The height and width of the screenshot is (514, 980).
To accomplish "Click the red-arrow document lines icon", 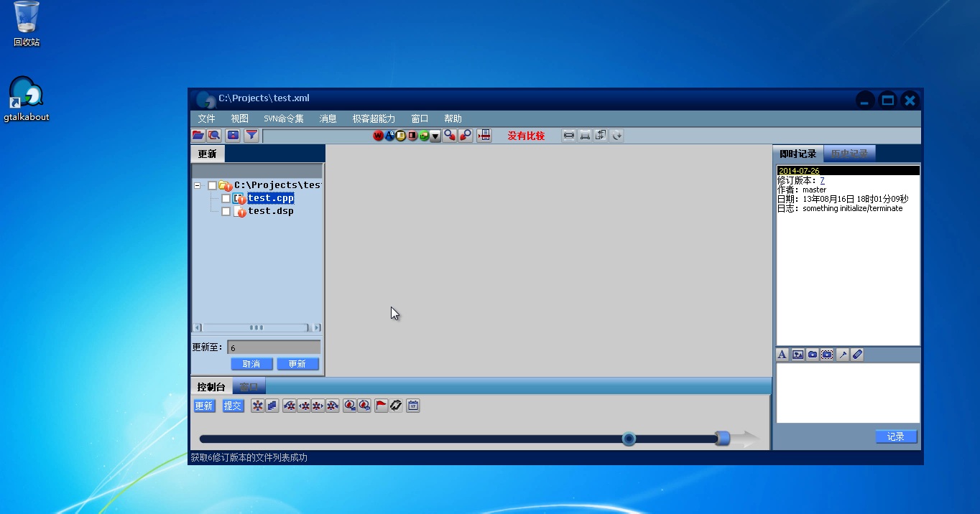I will pyautogui.click(x=484, y=135).
